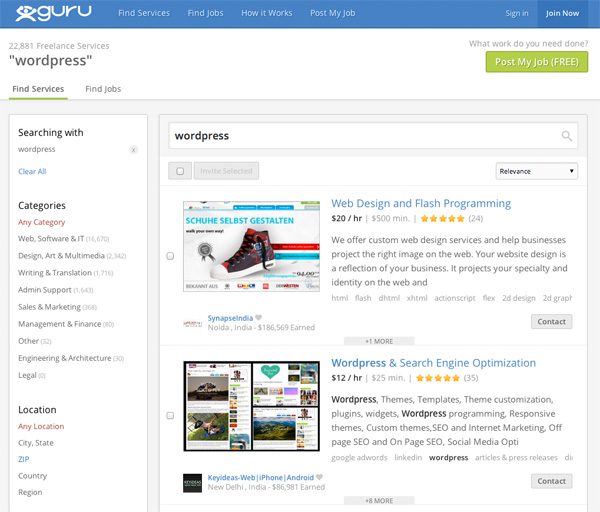
Task: Open Post My Job in the top navigation
Action: [333, 13]
